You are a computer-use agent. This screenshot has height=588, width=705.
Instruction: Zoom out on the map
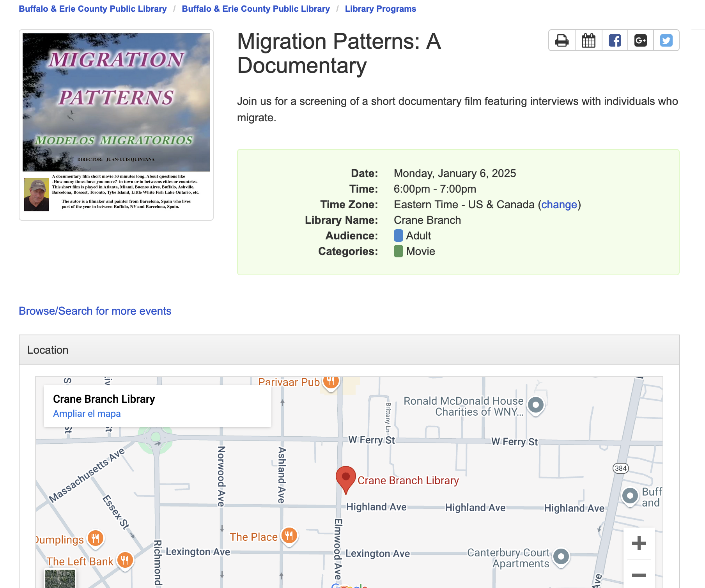[x=639, y=575]
